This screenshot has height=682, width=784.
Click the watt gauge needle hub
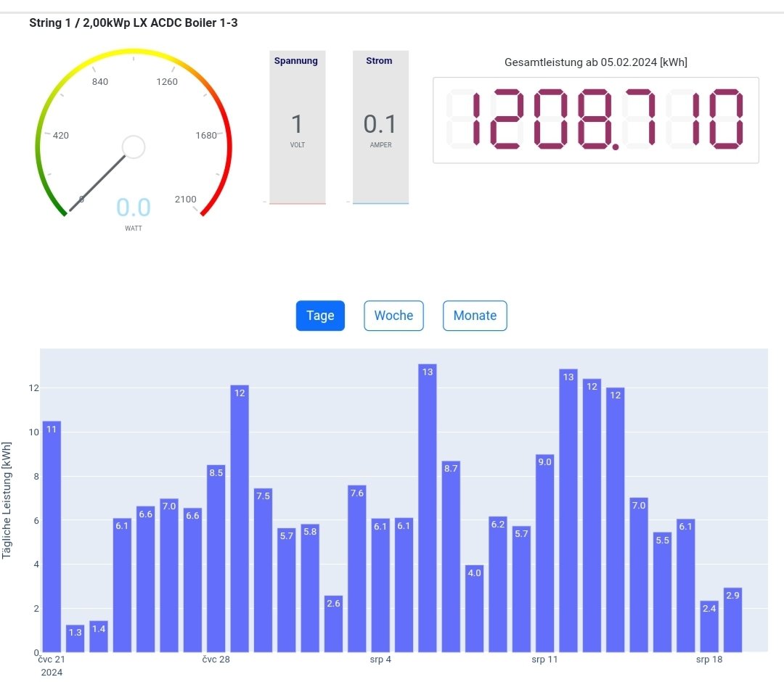(x=134, y=147)
